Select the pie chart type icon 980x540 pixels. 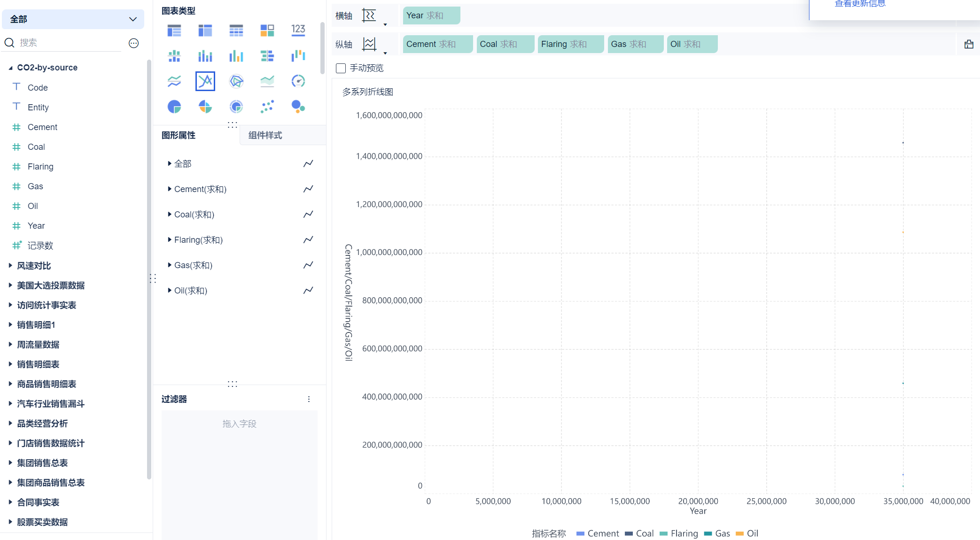tap(174, 107)
